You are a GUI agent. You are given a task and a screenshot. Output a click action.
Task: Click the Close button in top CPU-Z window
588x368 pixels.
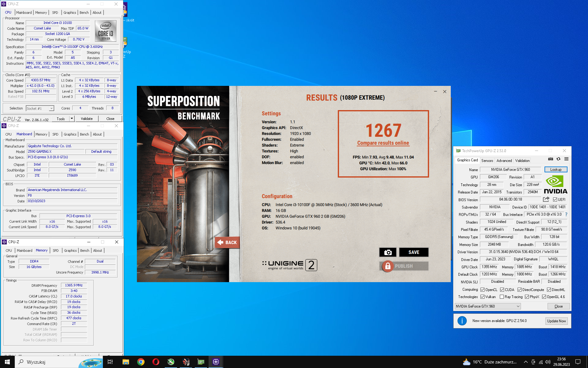[110, 119]
